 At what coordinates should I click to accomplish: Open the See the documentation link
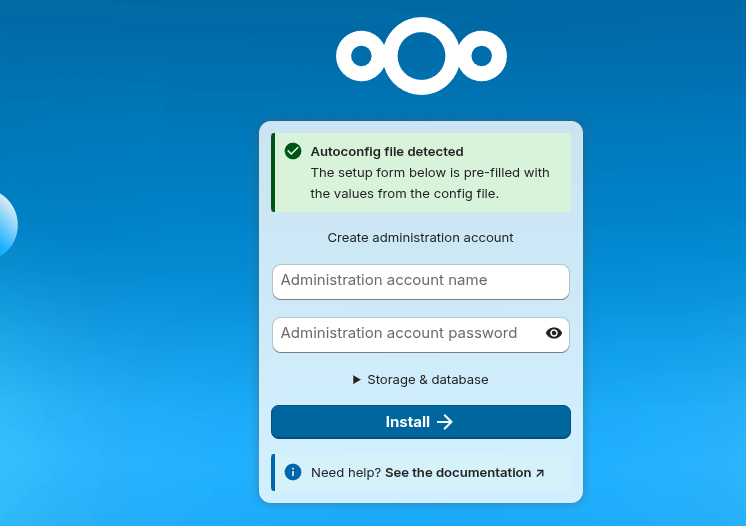[x=458, y=472]
